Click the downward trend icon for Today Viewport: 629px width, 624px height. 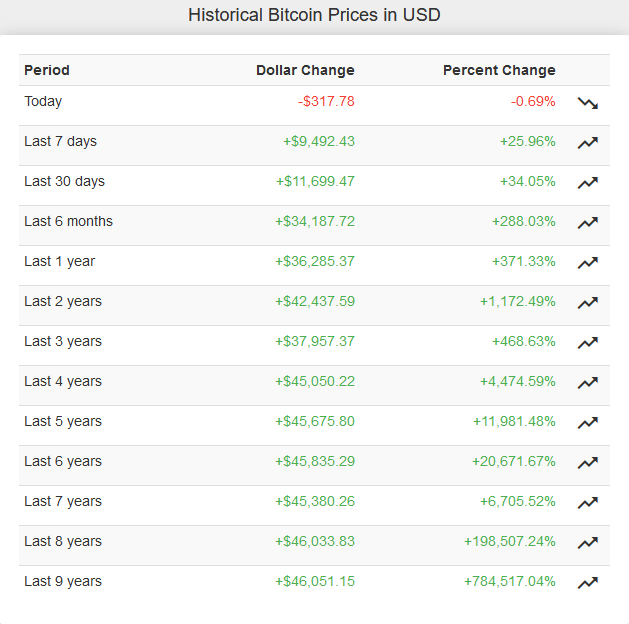tap(588, 103)
